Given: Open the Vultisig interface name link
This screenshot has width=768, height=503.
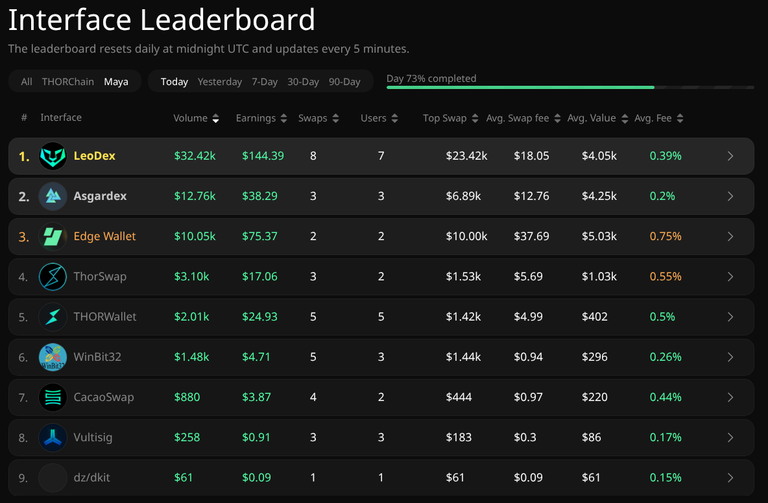Looking at the screenshot, I should 93,437.
